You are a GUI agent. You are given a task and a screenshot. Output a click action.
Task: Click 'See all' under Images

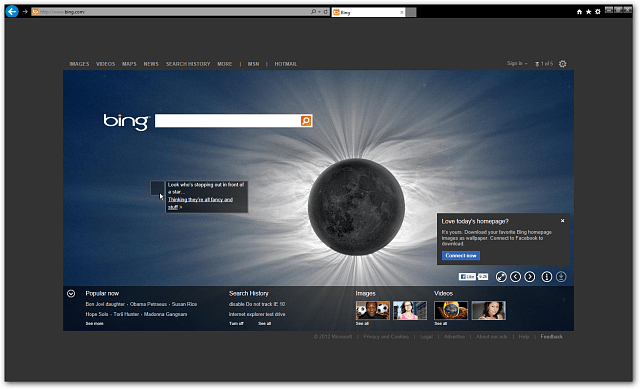[x=362, y=324]
